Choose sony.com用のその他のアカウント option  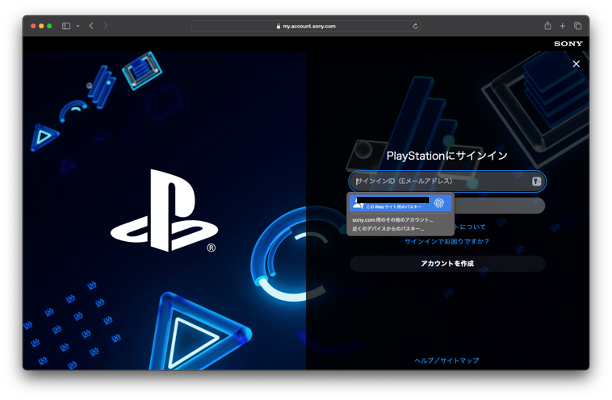tap(393, 220)
